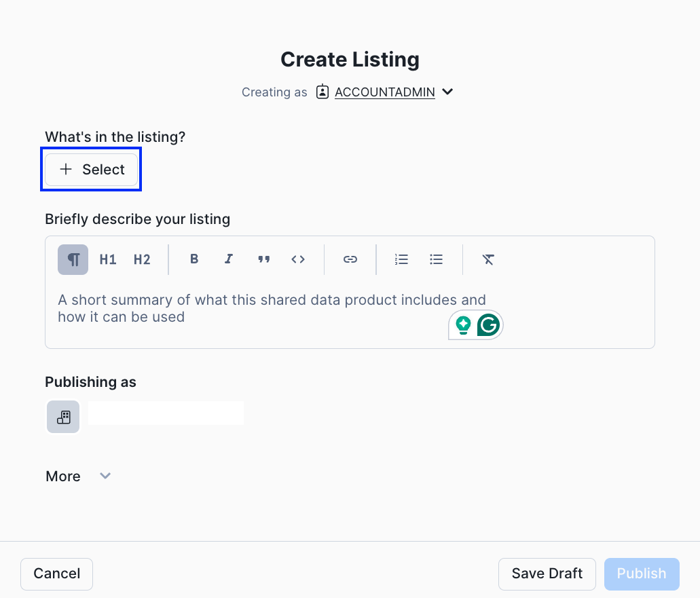Viewport: 700px width, 598px height.
Task: Click the organization icon under Publishing as
Action: tap(63, 417)
